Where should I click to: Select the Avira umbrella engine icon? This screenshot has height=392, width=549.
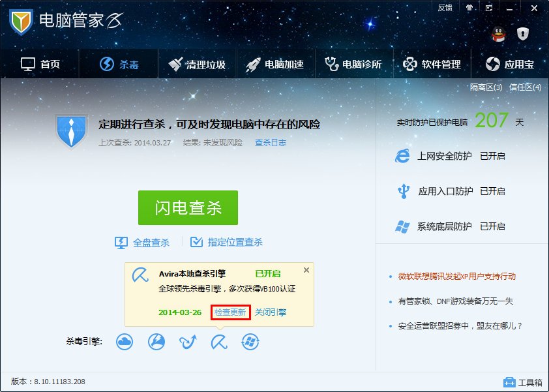click(x=219, y=341)
